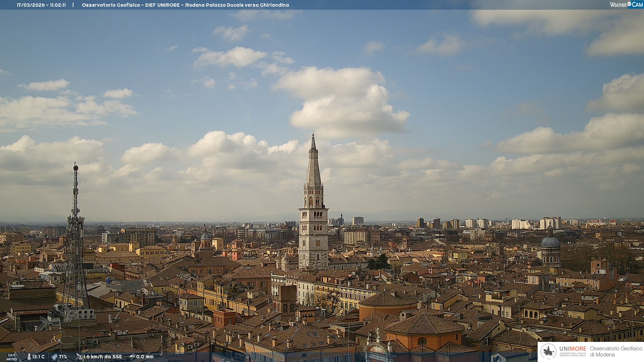Click the WeatherCAM logo
The width and height of the screenshot is (644, 362).
(x=626, y=5)
